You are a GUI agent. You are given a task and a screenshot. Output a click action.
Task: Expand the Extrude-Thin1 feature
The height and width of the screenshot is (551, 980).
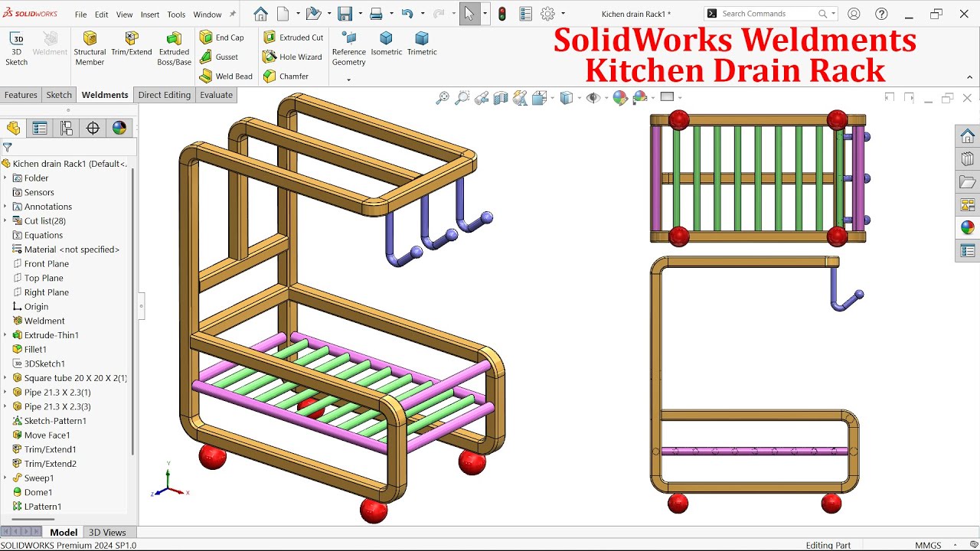[5, 335]
